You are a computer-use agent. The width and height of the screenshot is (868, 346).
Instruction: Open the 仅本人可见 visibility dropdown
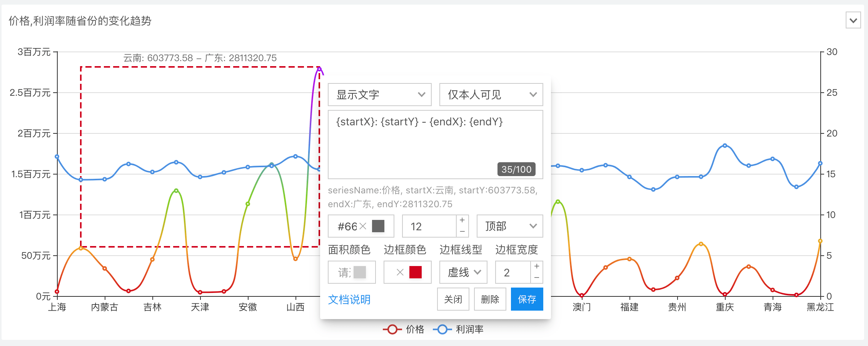coord(491,95)
